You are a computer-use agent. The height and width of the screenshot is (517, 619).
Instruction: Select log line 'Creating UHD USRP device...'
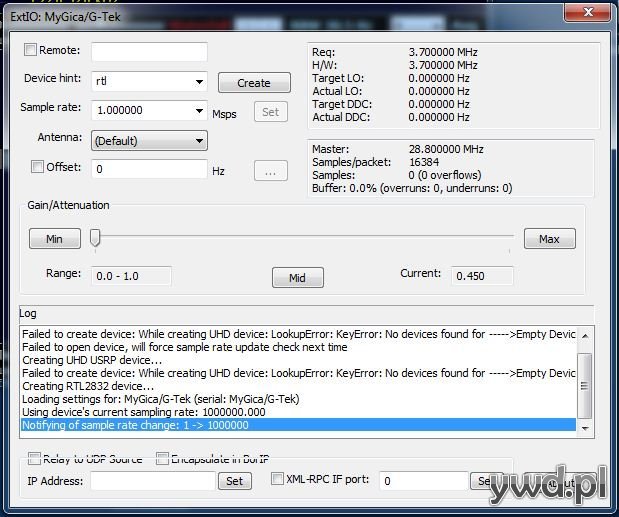pyautogui.click(x=298, y=360)
